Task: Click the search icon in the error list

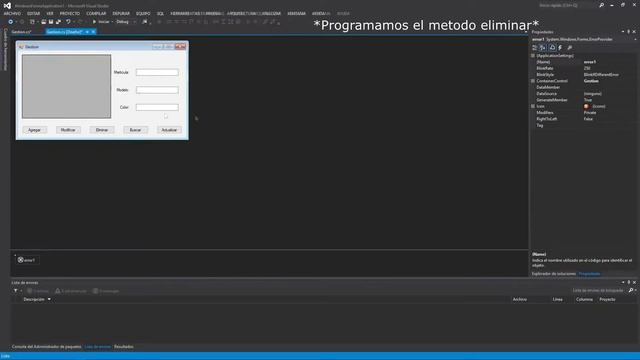Action: pos(631,290)
